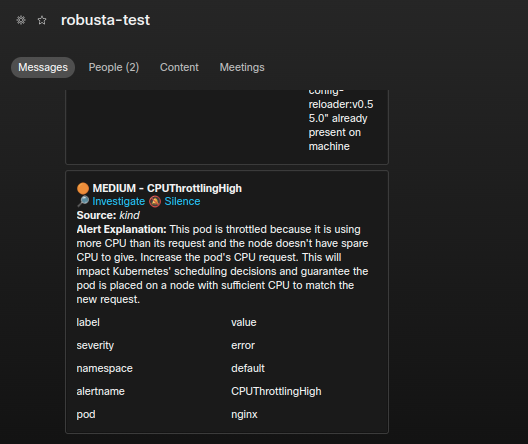Select the pod nginx value cell
The height and width of the screenshot is (444, 528).
click(244, 414)
